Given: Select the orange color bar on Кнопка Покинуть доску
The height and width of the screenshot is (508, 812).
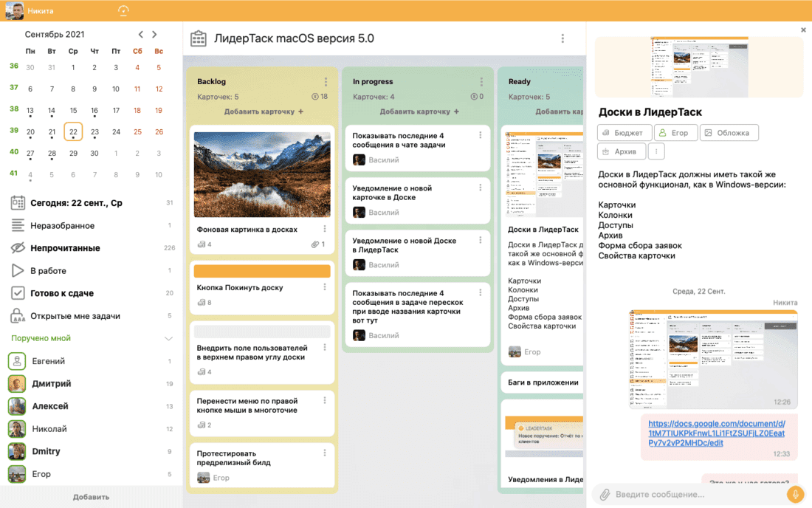Looking at the screenshot, I should (x=262, y=271).
